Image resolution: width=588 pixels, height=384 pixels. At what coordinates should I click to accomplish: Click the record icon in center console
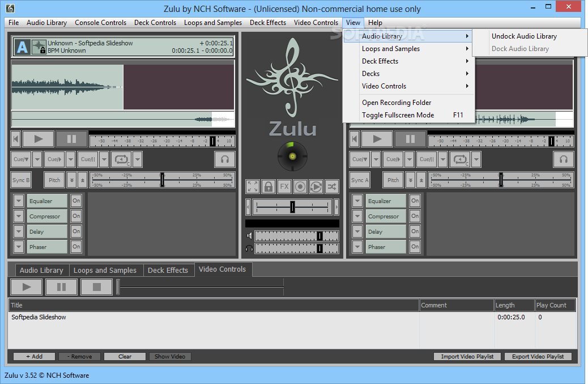coord(300,187)
